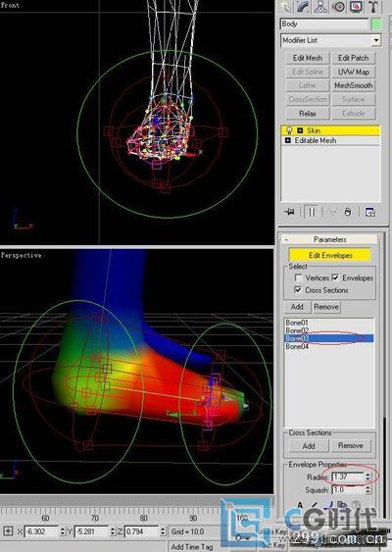Click the MeshSmooth button
392x552 pixels.
(354, 85)
